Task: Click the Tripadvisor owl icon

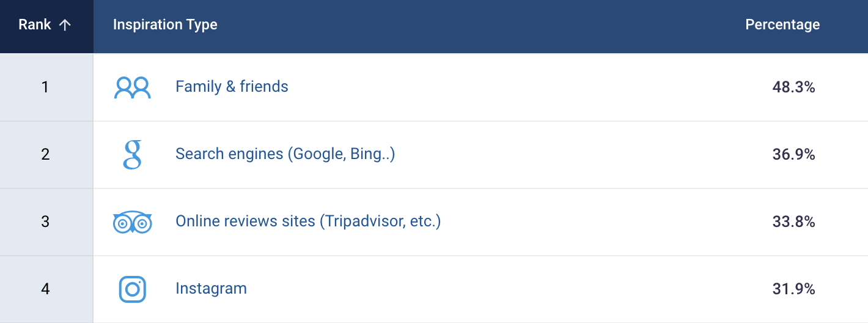Action: [132, 222]
